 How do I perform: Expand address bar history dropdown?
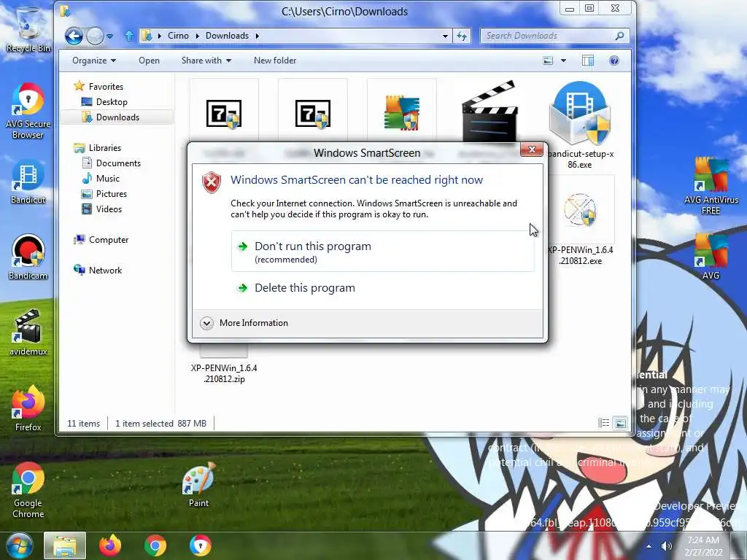point(445,36)
